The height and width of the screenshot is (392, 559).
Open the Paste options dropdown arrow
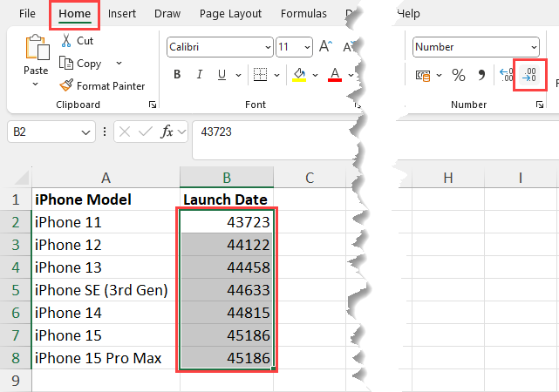point(35,84)
